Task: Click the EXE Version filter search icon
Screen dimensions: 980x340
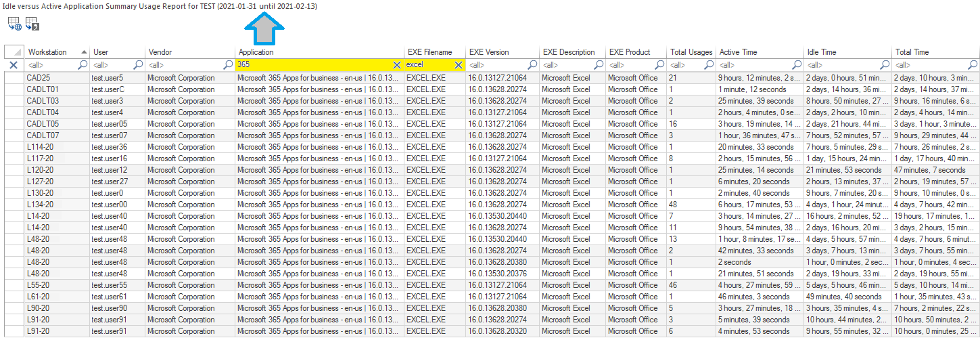Action: [532, 65]
